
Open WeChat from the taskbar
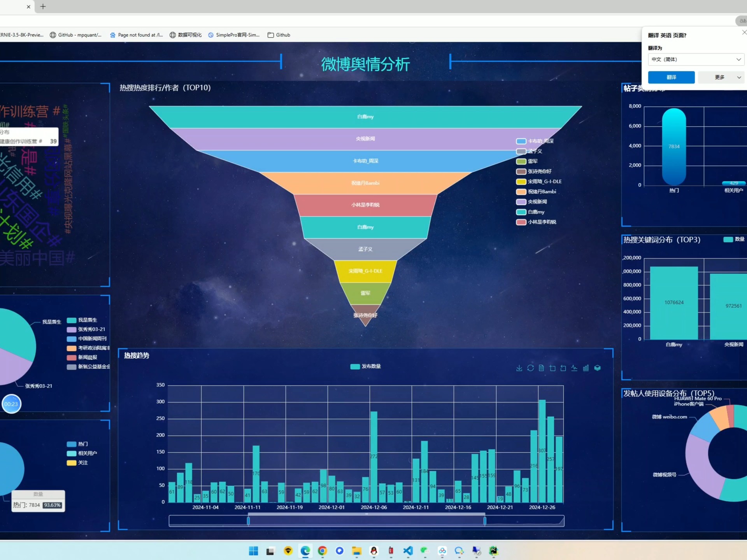click(x=424, y=551)
